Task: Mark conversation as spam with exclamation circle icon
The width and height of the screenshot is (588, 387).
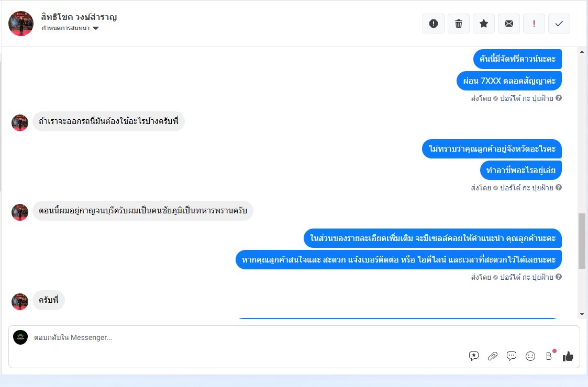Action: (434, 24)
